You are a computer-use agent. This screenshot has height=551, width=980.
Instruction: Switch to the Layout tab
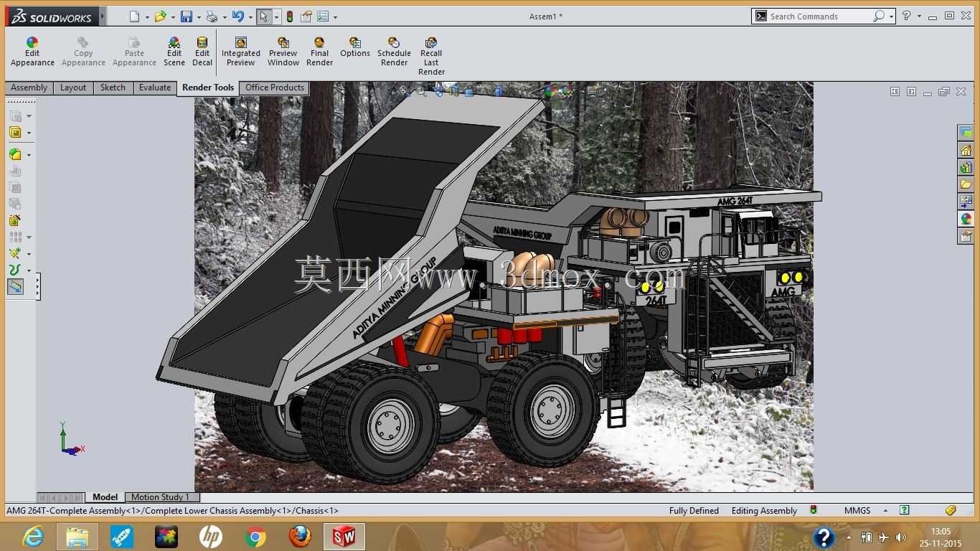[x=73, y=88]
